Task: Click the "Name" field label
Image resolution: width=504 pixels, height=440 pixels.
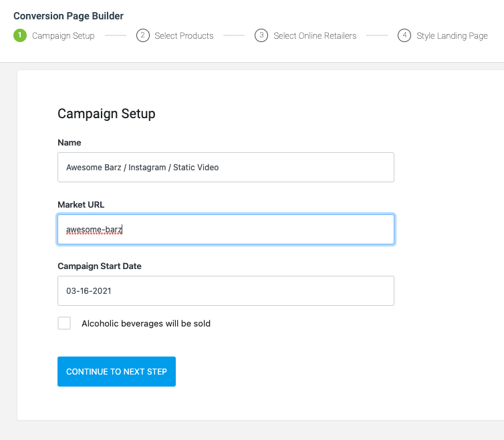Action: pos(70,143)
